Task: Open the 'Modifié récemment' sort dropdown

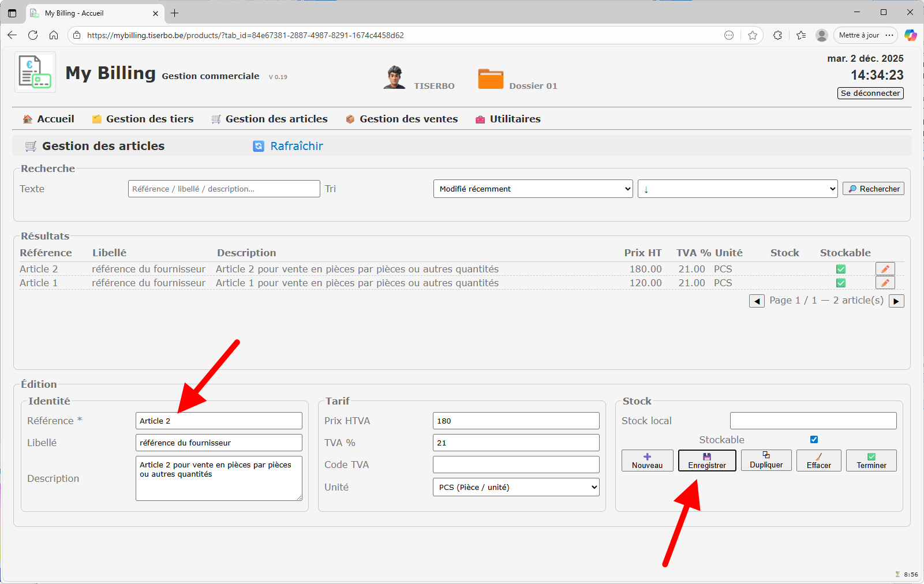Action: [533, 189]
